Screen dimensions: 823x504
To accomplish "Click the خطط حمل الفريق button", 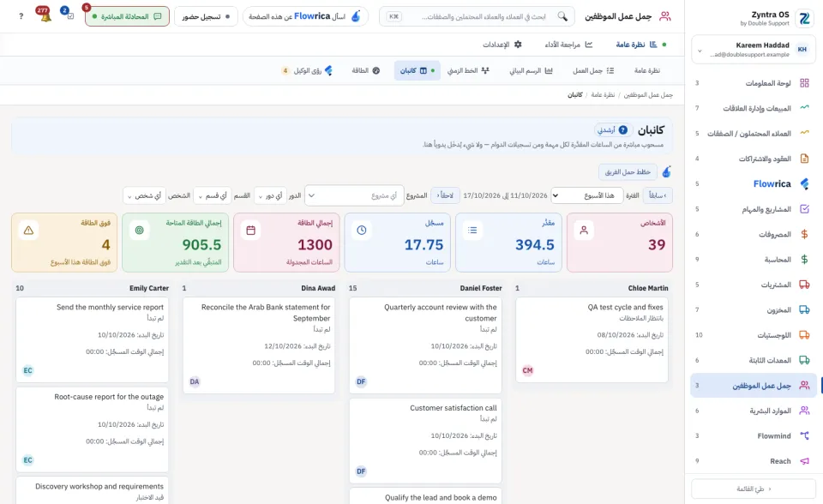I will click(x=628, y=171).
